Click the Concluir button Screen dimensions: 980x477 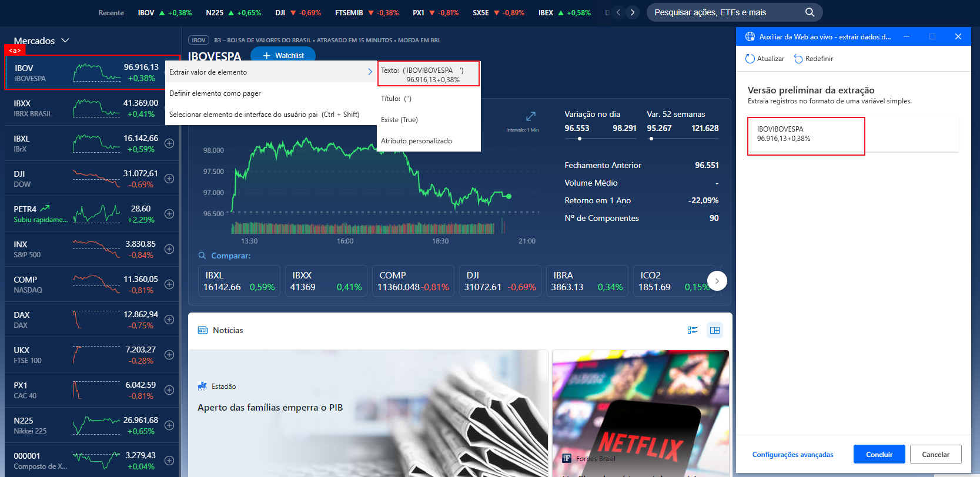pos(879,454)
